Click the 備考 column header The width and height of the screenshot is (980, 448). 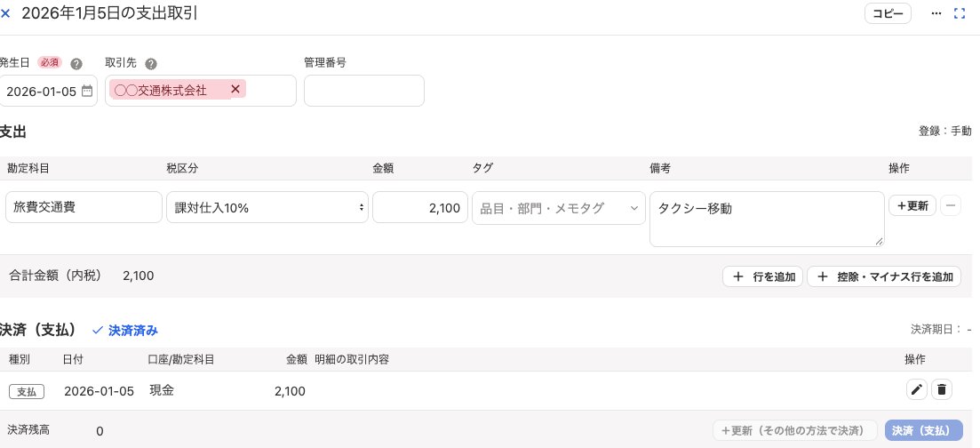click(x=660, y=168)
